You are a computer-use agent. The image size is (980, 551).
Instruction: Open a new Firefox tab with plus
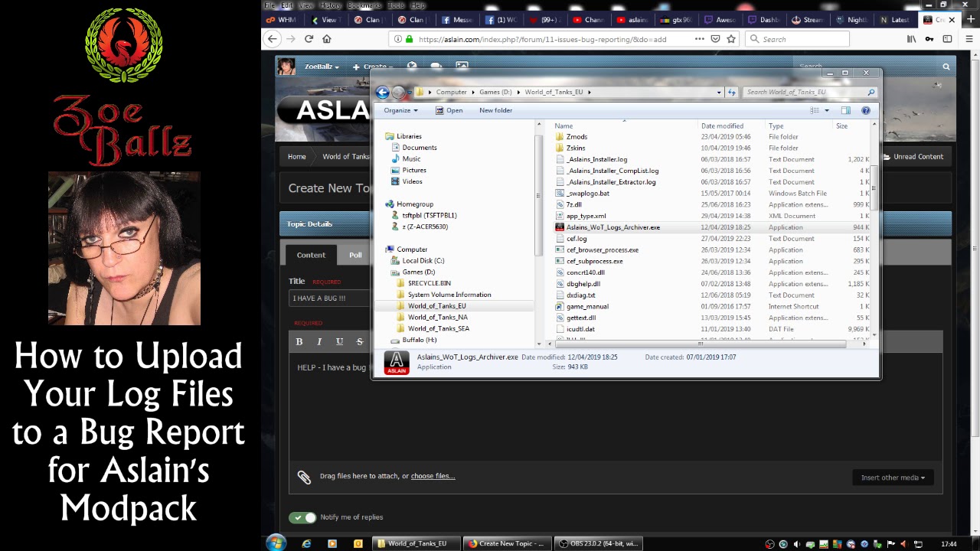click(971, 20)
